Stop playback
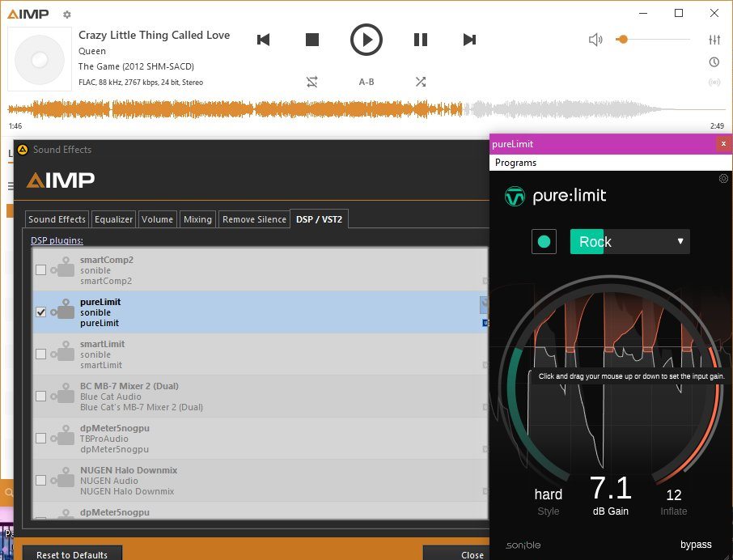The width and height of the screenshot is (733, 560). (x=312, y=40)
